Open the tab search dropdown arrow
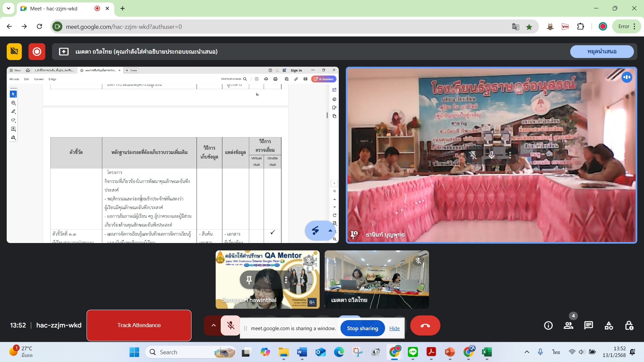This screenshot has width=644, height=362. coord(8,8)
